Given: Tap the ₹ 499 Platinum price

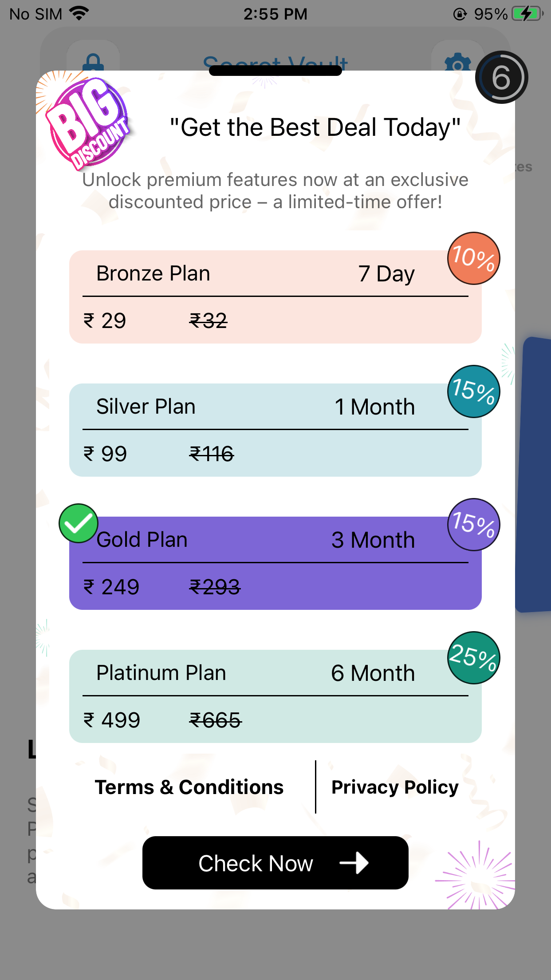Looking at the screenshot, I should click(112, 720).
